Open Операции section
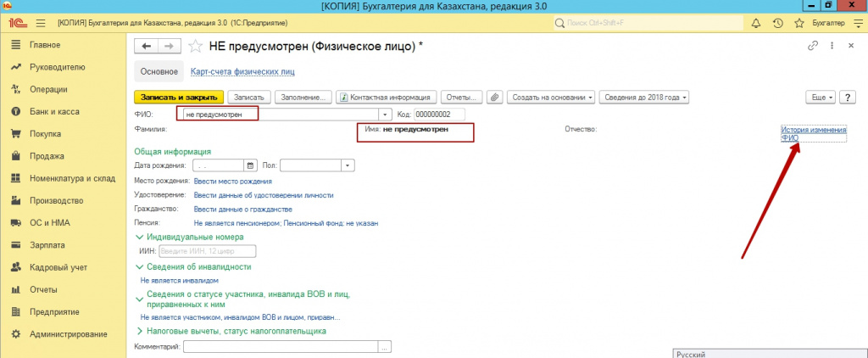 [x=48, y=89]
